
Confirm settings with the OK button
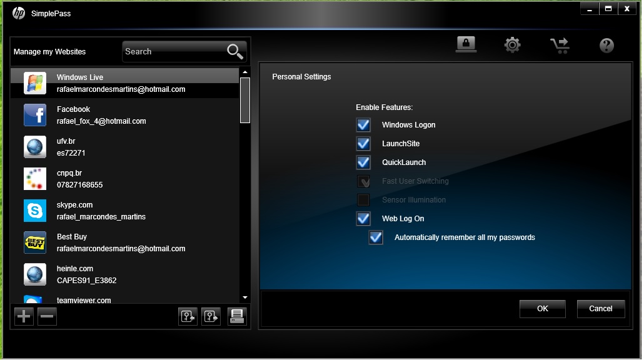pos(542,309)
